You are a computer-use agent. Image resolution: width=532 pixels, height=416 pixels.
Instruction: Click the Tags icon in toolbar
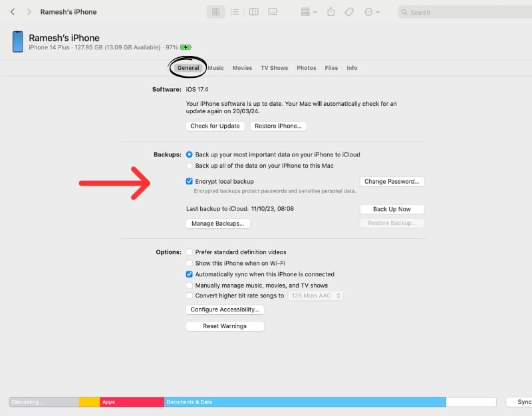(x=349, y=12)
